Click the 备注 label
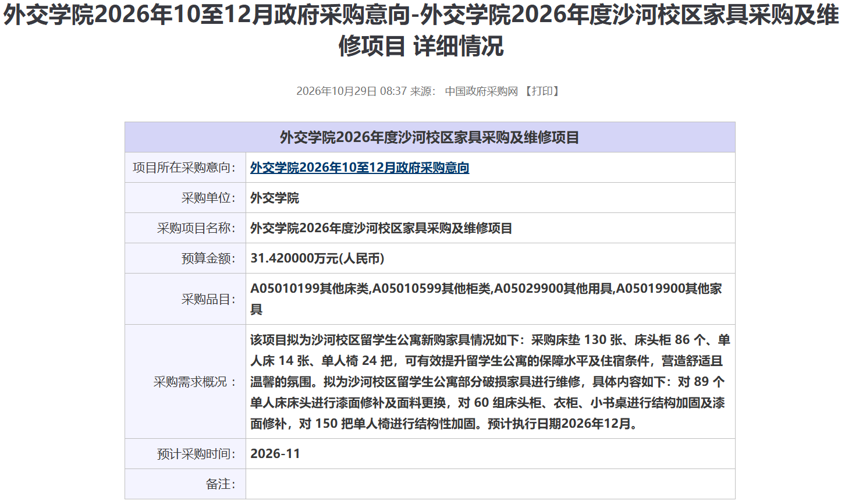Image resolution: width=845 pixels, height=504 pixels. coord(221,484)
